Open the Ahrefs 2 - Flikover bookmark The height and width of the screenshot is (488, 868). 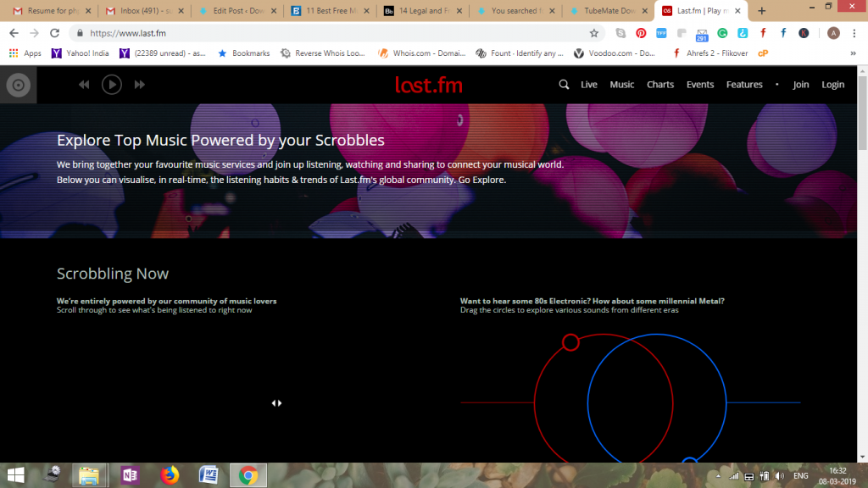click(x=709, y=53)
